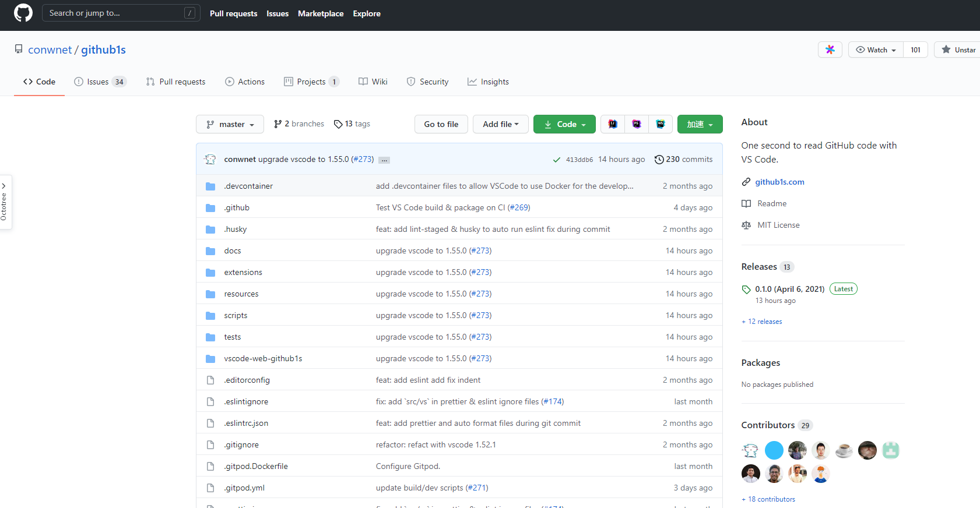Screen dimensions: 980x508
Task: Open in PhpStorm icon button
Action: coord(637,124)
